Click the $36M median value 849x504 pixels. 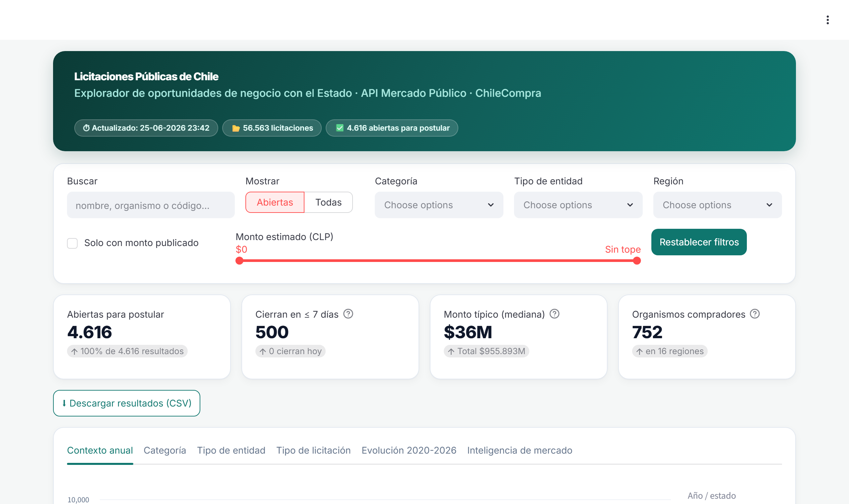[468, 332]
